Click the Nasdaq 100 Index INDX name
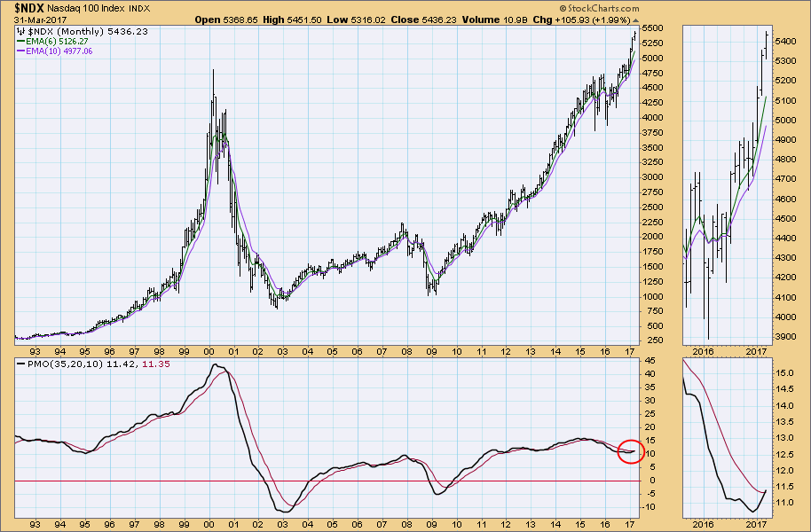811x532 pixels. point(98,8)
